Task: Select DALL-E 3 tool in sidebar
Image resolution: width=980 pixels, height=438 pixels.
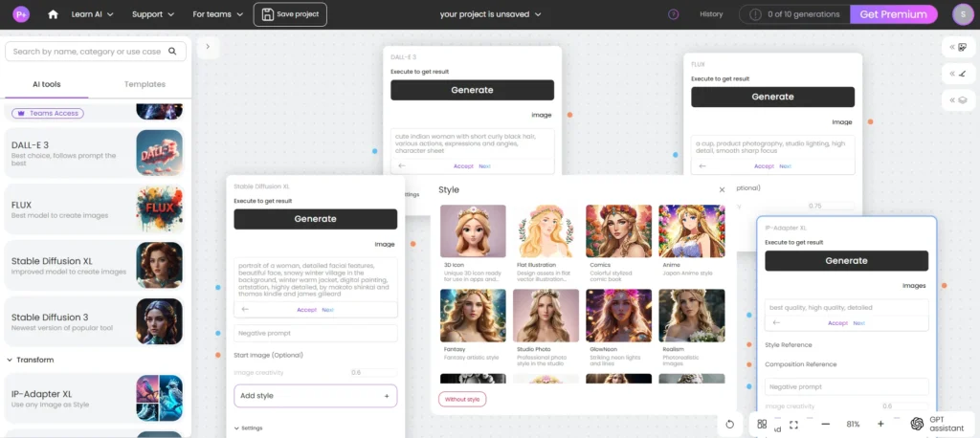Action: 95,152
